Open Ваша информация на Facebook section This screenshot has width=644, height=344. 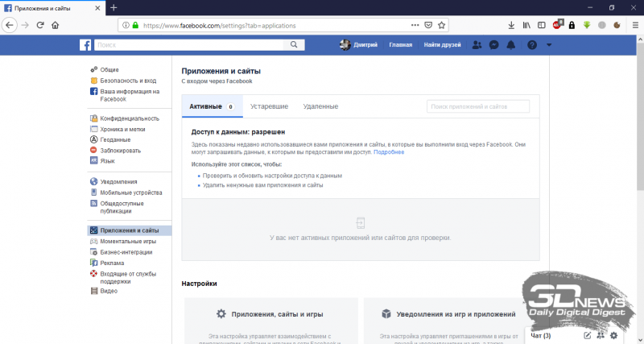pyautogui.click(x=130, y=95)
